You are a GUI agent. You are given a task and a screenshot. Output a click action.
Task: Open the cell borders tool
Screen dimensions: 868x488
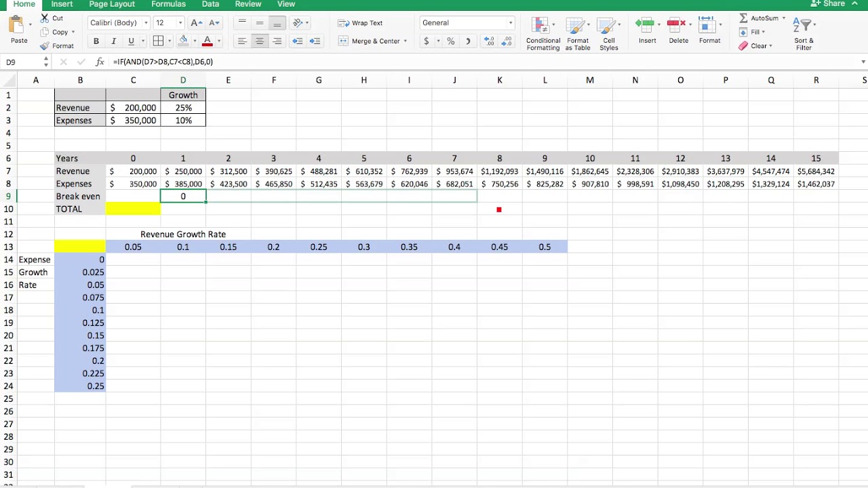click(x=158, y=41)
